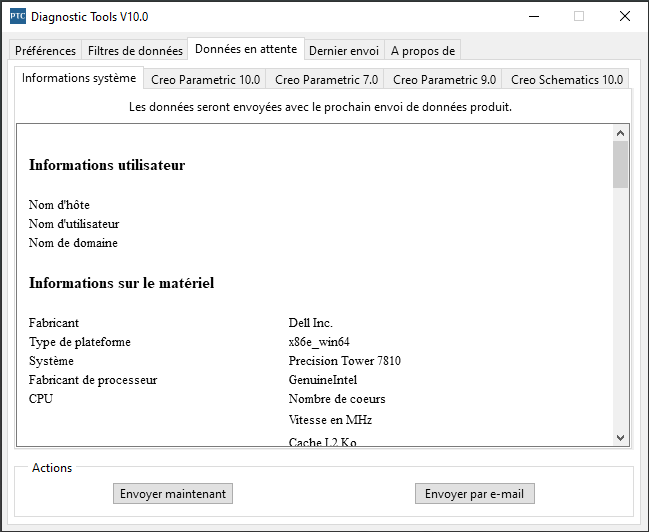Click the 'Precision Tower 7810' value
This screenshot has width=649, height=532.
[344, 361]
